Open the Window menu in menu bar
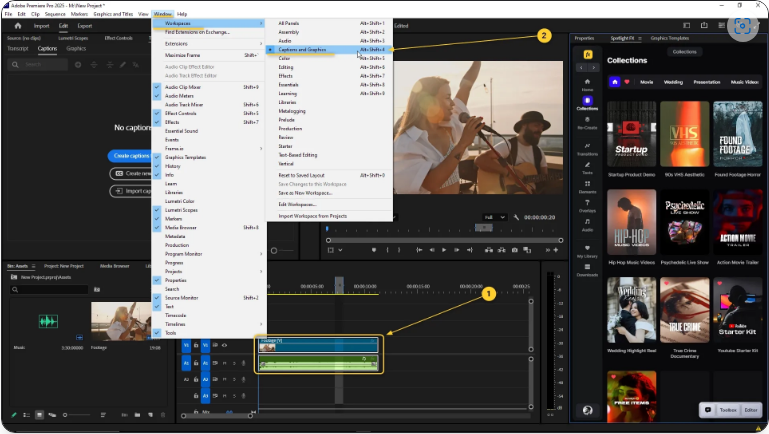Viewport: 769px width, 434px height. [x=162, y=14]
